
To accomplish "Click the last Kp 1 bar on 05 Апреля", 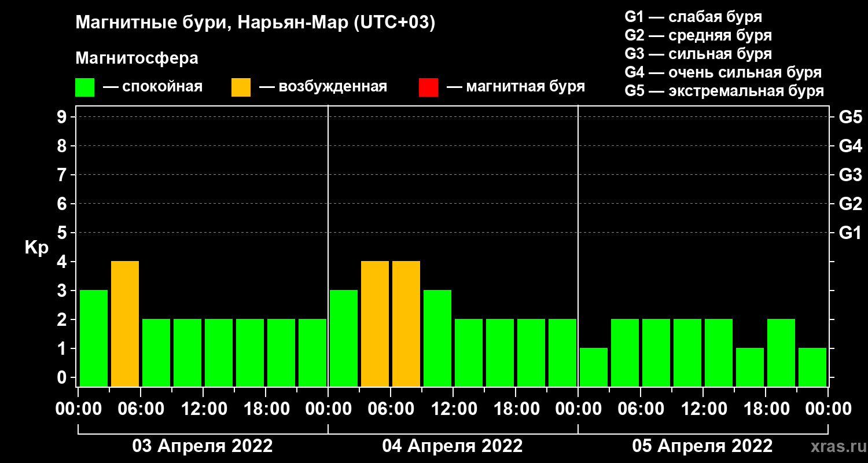I will click(812, 367).
